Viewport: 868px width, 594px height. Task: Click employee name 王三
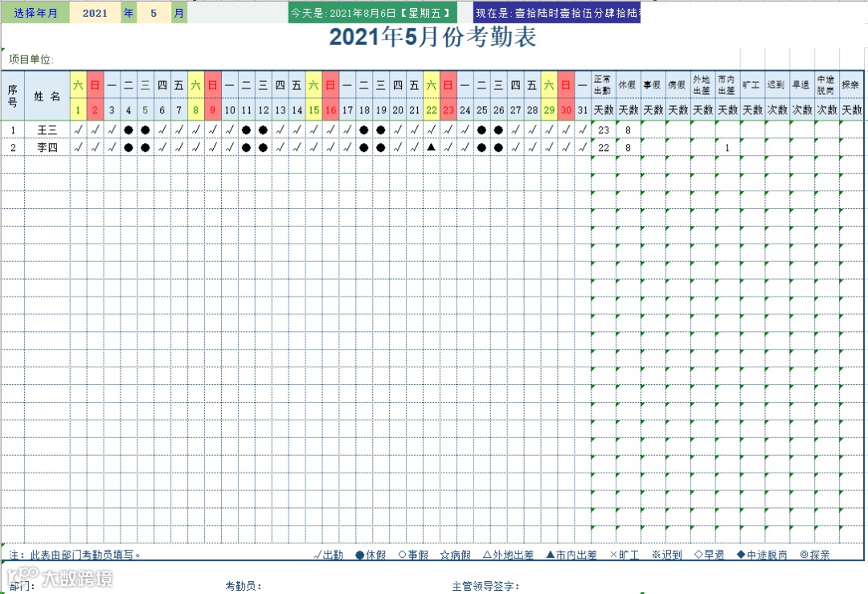click(47, 130)
